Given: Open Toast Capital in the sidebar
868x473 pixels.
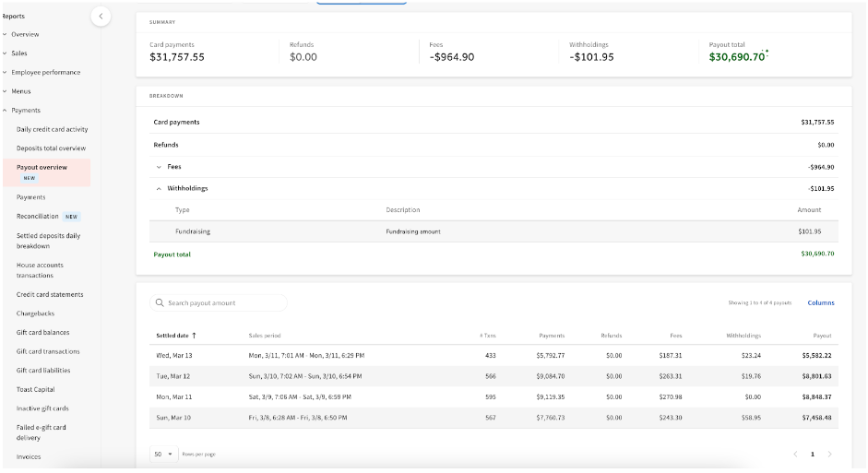Looking at the screenshot, I should (35, 389).
